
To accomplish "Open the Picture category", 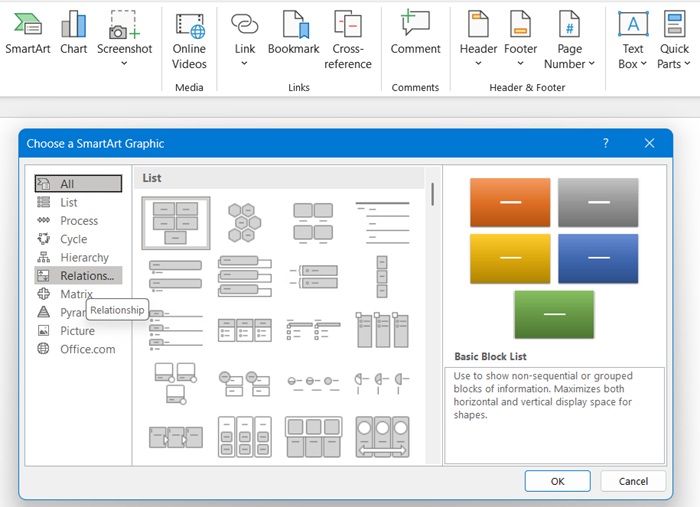I will [x=78, y=331].
